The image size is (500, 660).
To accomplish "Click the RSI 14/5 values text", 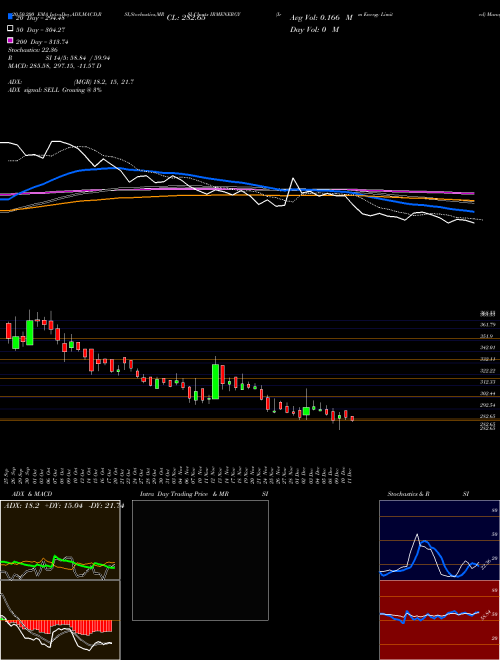I will point(78,58).
